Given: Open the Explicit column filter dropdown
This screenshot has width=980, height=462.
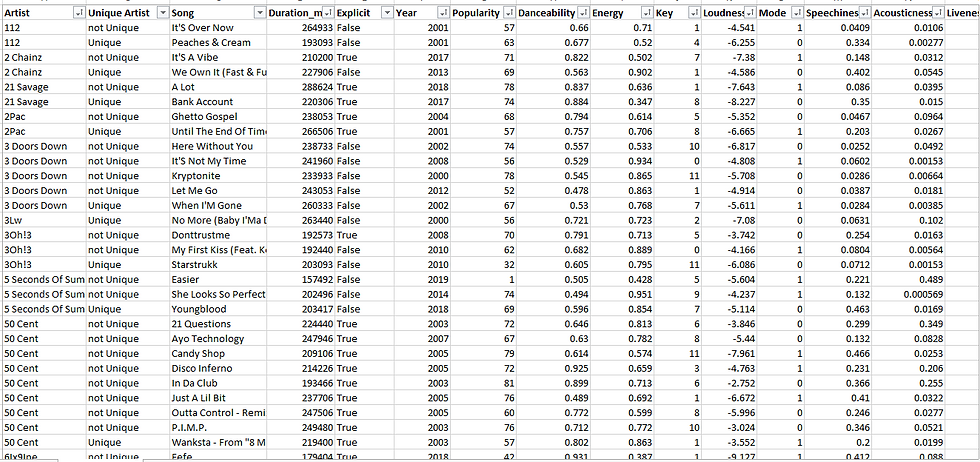Looking at the screenshot, I should coord(387,13).
